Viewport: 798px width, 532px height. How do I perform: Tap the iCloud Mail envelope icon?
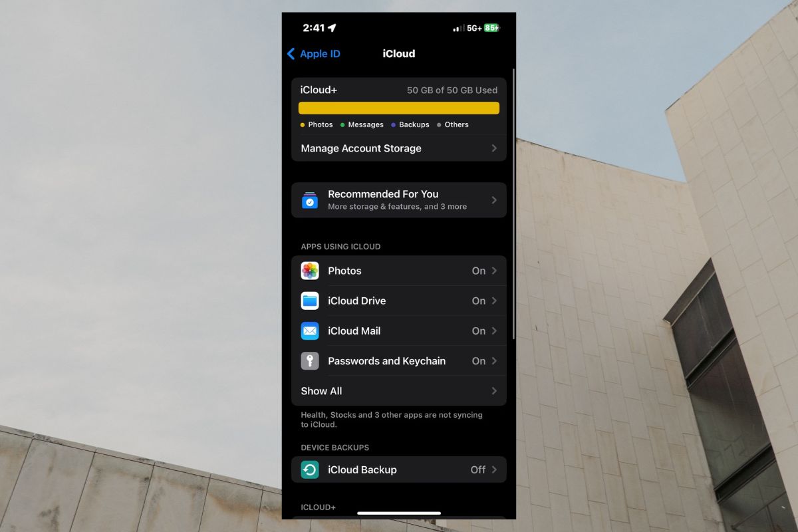[x=310, y=331]
